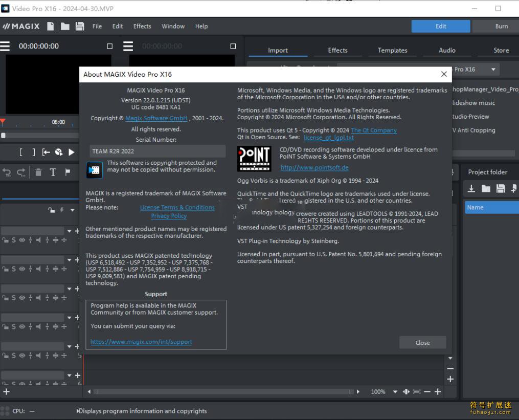Open Magix Software GmbH link
The height and width of the screenshot is (420, 519).
[156, 118]
